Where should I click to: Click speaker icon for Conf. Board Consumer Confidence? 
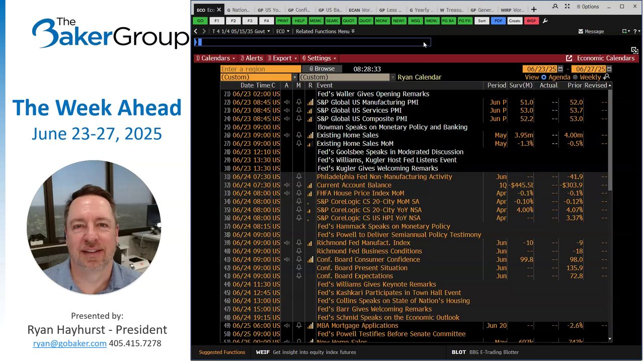(x=286, y=259)
